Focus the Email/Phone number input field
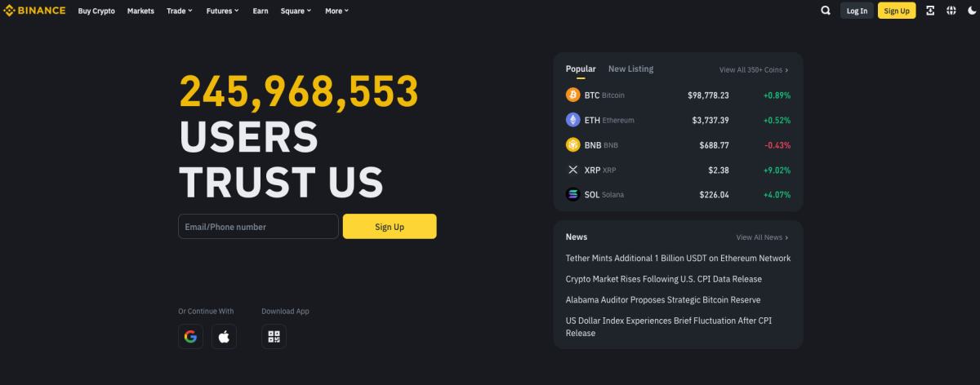980x385 pixels. 258,227
